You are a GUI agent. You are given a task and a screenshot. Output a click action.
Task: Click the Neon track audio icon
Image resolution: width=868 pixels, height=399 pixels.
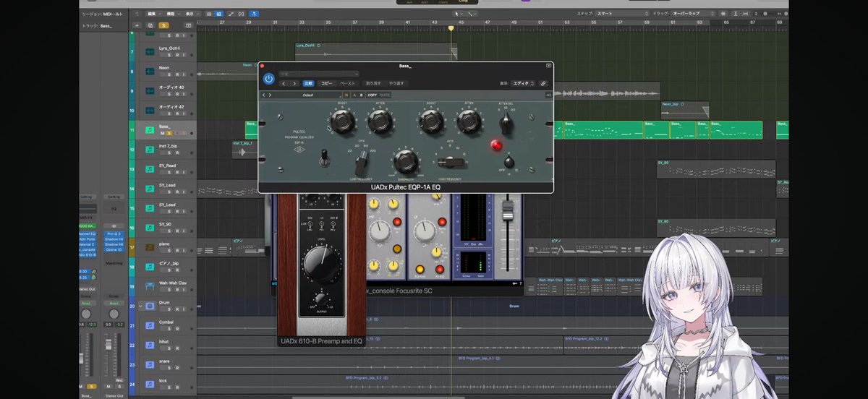click(149, 72)
